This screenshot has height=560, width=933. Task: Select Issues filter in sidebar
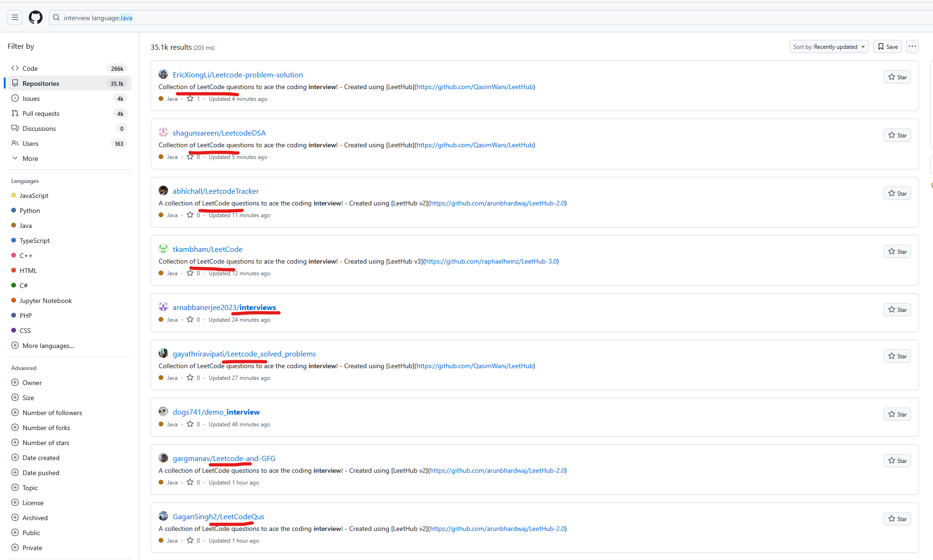click(x=31, y=98)
